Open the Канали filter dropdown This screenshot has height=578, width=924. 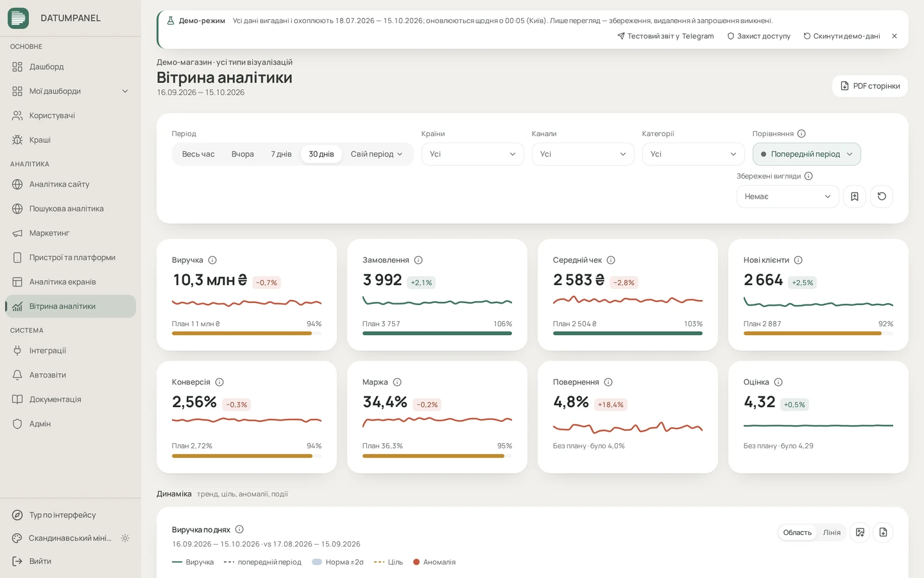(x=583, y=154)
